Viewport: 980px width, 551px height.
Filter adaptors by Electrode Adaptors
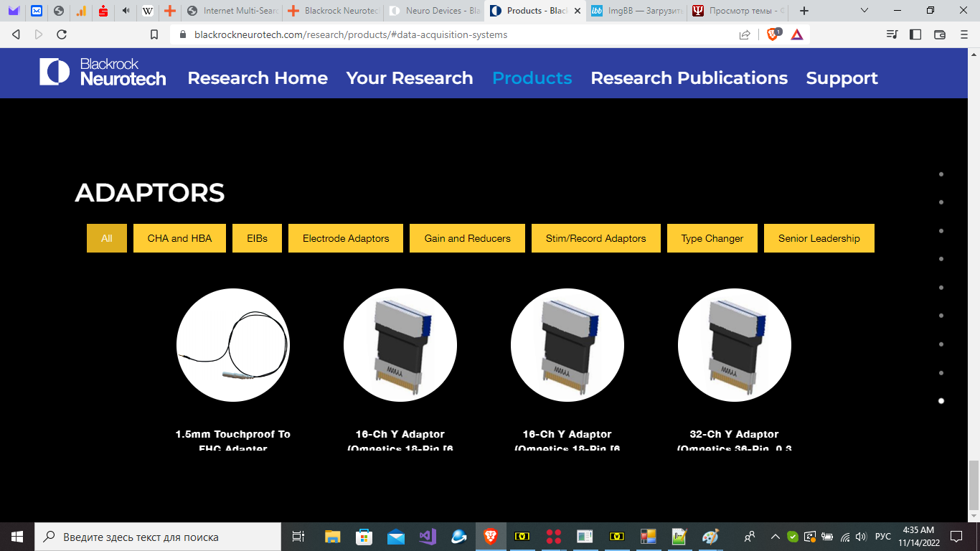pyautogui.click(x=346, y=238)
